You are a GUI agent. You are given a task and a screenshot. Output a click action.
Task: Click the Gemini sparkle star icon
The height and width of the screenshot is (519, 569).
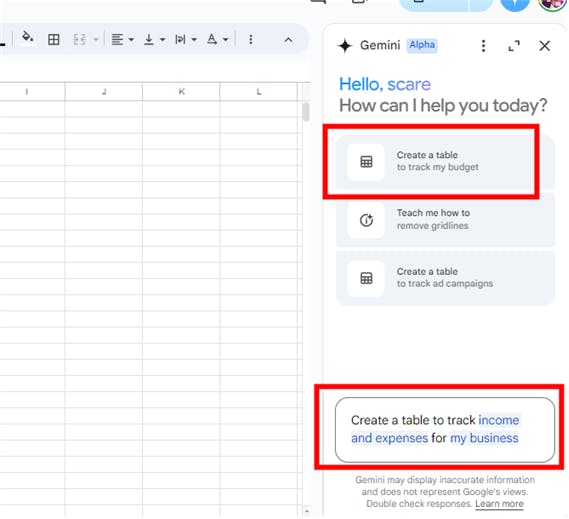(345, 46)
